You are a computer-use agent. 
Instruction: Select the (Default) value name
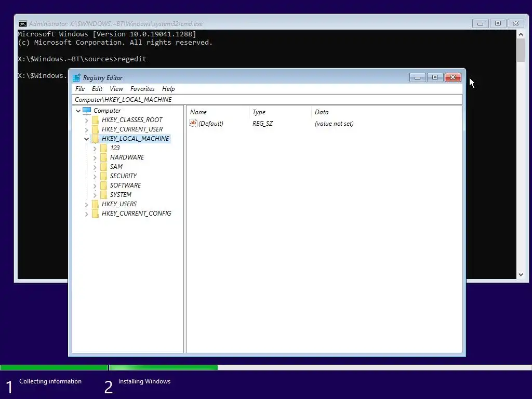(x=211, y=124)
